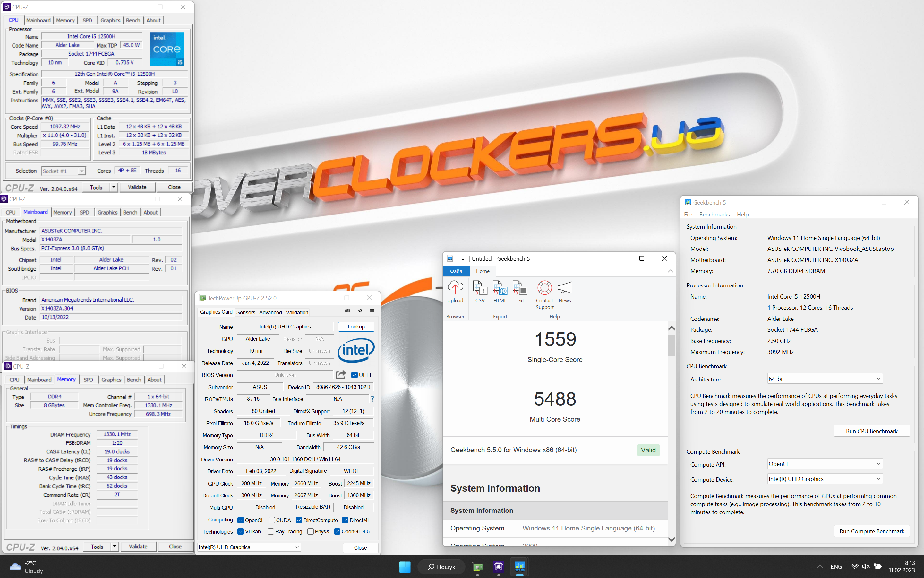Toggle the OpenGL 4.6 checkbox

pyautogui.click(x=337, y=531)
